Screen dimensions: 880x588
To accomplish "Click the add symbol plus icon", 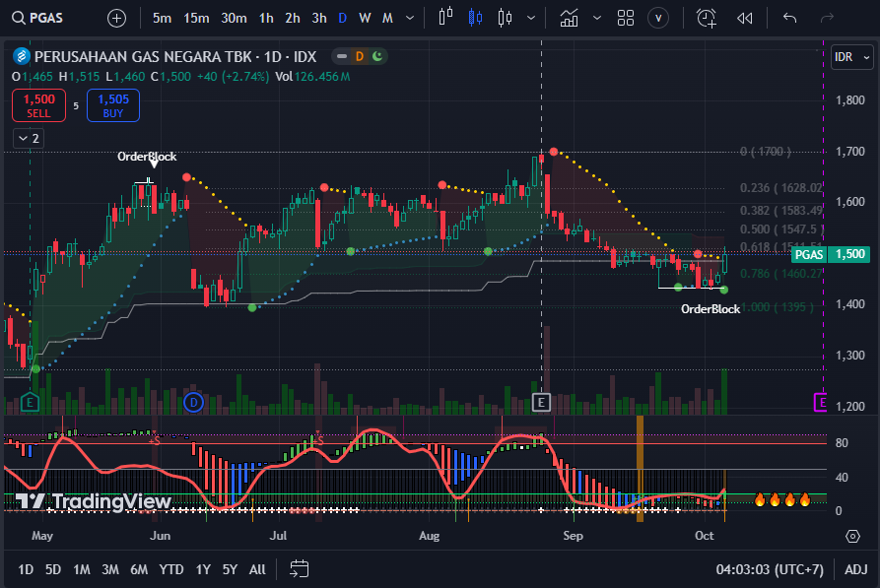I will [x=116, y=19].
